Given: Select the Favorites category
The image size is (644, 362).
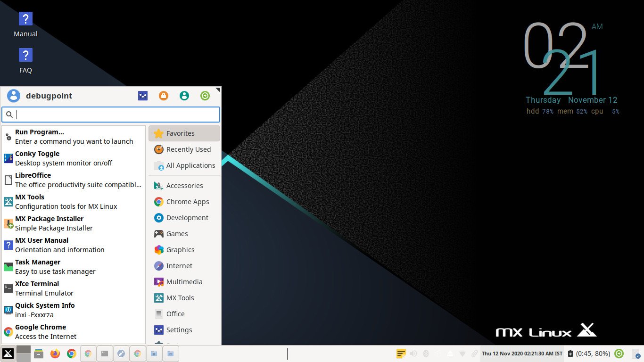Looking at the screenshot, I should [184, 133].
